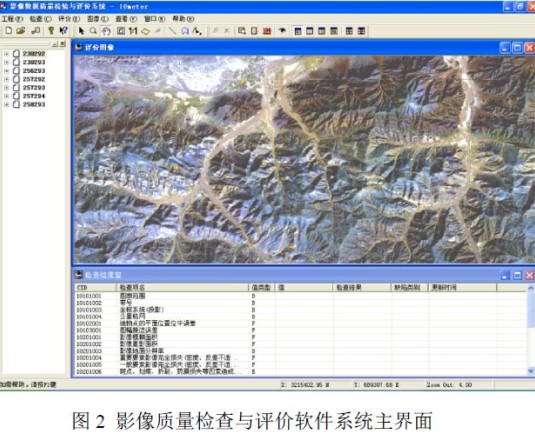Expand the 230292 tree node
This screenshot has height=434, width=535.
pos(6,54)
